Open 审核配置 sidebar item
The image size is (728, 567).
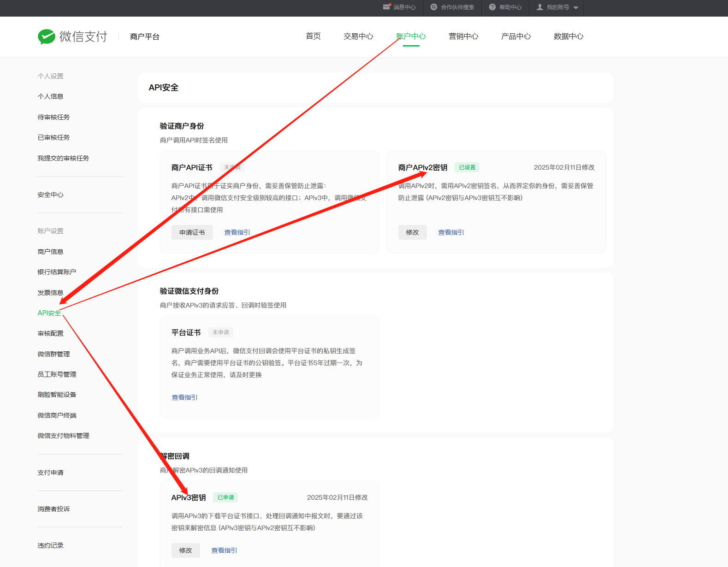(x=51, y=333)
